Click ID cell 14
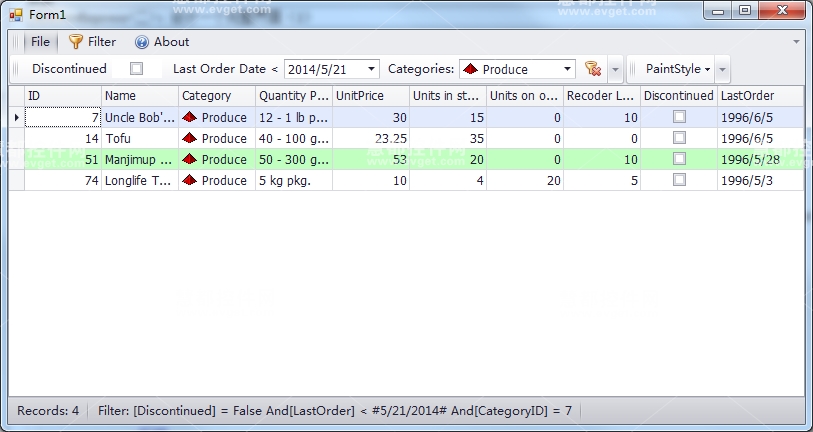 click(x=63, y=138)
